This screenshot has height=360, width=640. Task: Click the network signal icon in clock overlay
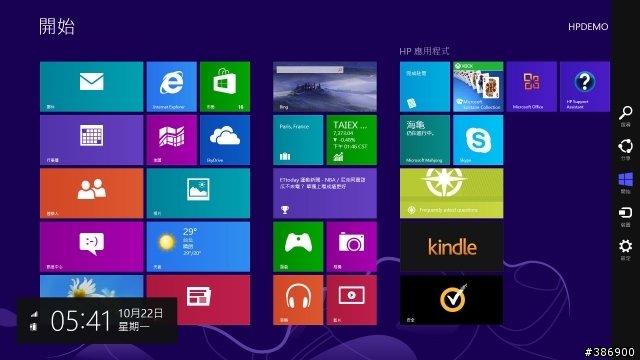click(34, 314)
